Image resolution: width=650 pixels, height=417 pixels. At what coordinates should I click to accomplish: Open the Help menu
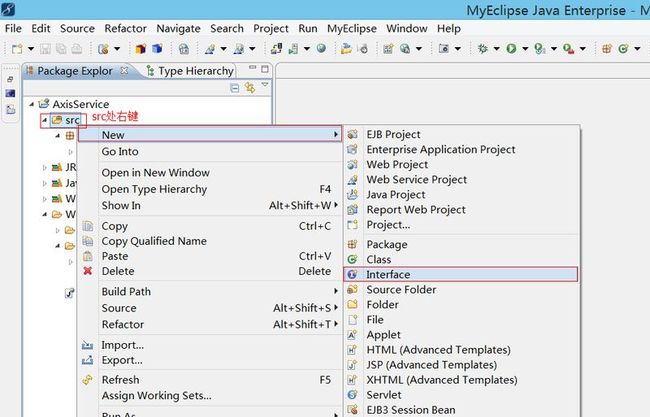pyautogui.click(x=449, y=29)
